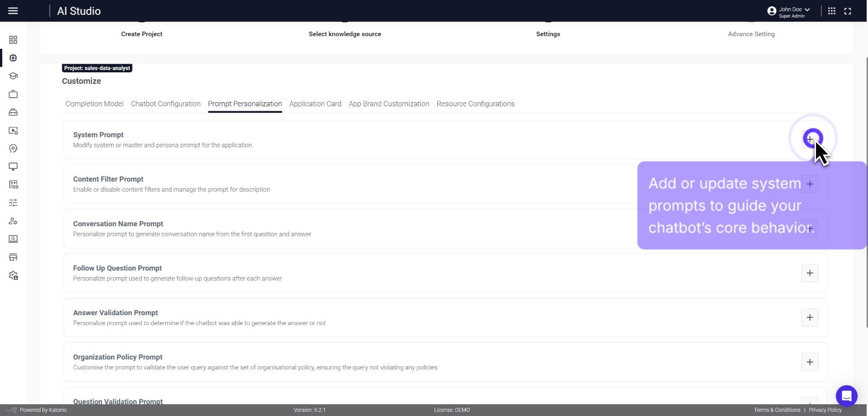Open the chat support bubble
The height and width of the screenshot is (416, 868).
847,396
